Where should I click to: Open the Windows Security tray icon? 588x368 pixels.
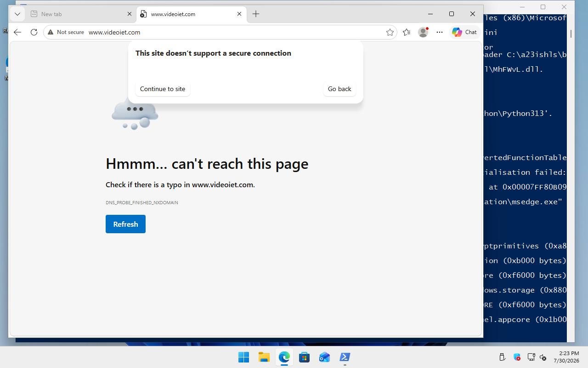coord(517,357)
